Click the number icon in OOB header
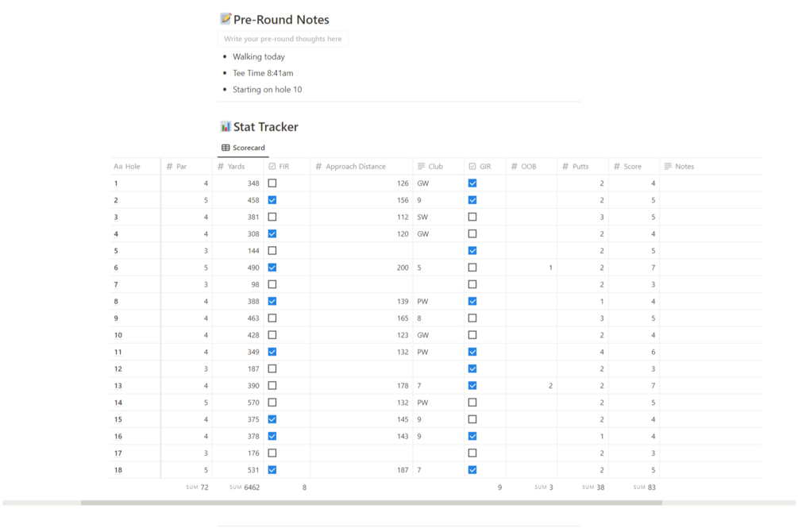Image resolution: width=798 pixels, height=532 pixels. (x=514, y=167)
